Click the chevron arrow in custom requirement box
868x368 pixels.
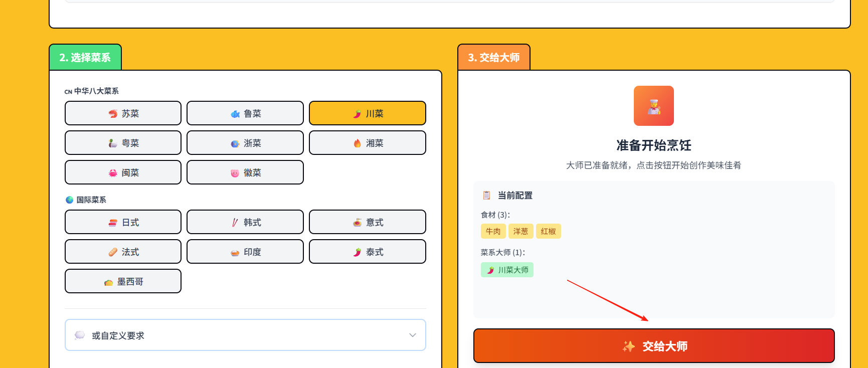tap(412, 335)
